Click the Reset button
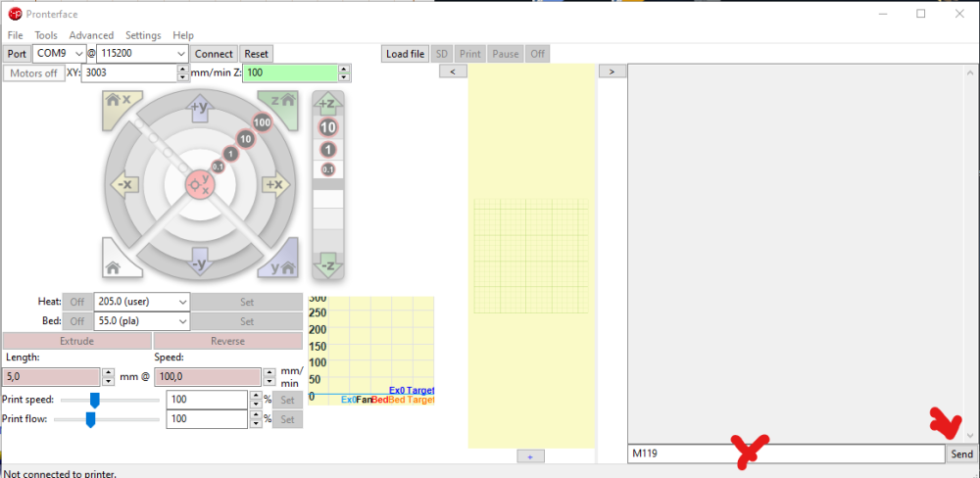This screenshot has height=478, width=980. click(x=256, y=54)
